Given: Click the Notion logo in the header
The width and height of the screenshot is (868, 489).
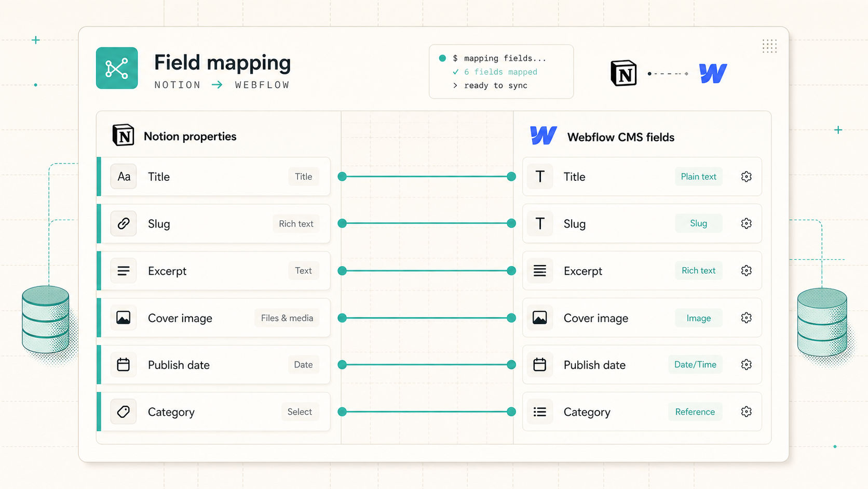Looking at the screenshot, I should (623, 73).
